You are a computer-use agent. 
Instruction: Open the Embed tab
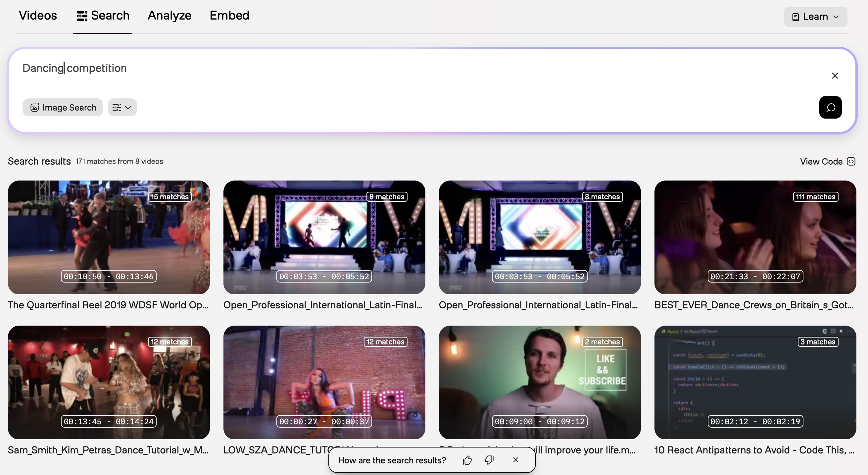(229, 16)
